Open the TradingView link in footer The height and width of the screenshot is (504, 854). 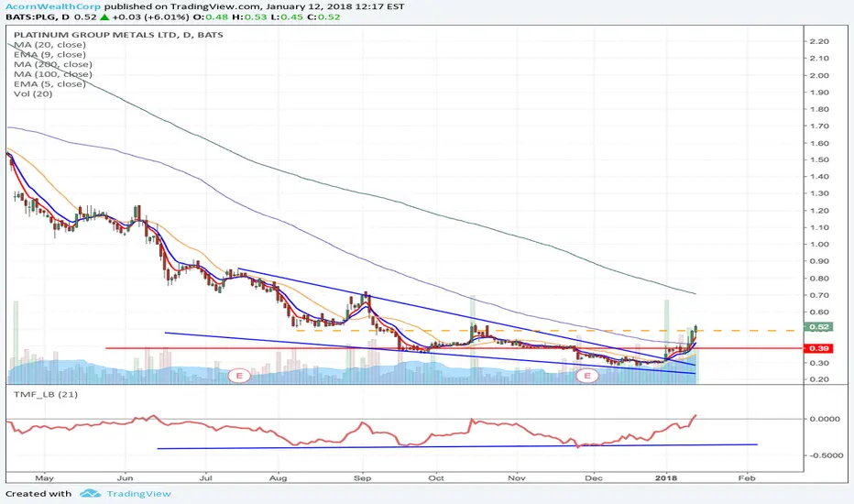click(138, 494)
